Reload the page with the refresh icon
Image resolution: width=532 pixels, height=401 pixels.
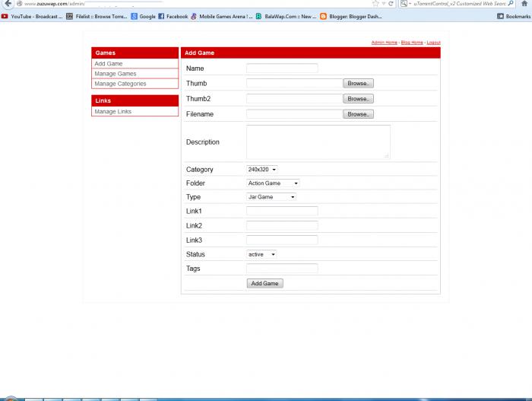[x=391, y=3]
